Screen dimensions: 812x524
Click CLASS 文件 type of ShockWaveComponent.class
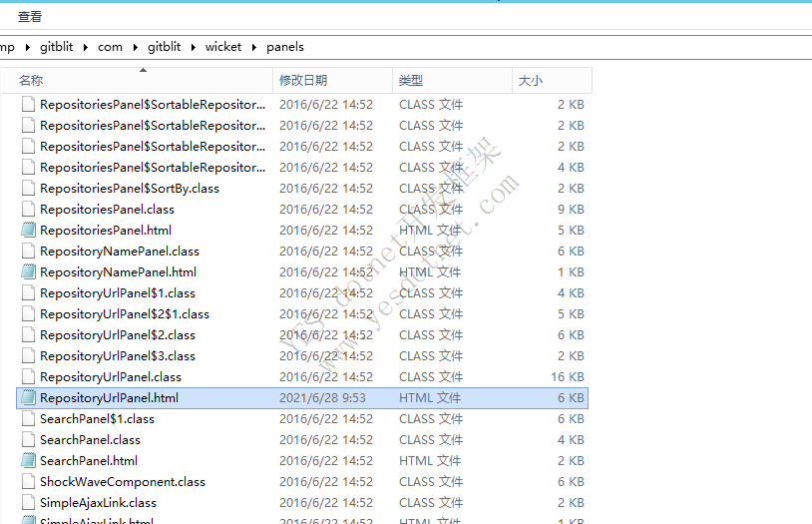431,481
